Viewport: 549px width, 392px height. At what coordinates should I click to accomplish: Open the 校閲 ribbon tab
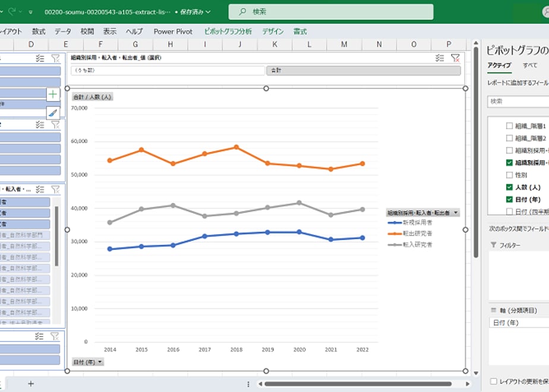[x=87, y=31]
